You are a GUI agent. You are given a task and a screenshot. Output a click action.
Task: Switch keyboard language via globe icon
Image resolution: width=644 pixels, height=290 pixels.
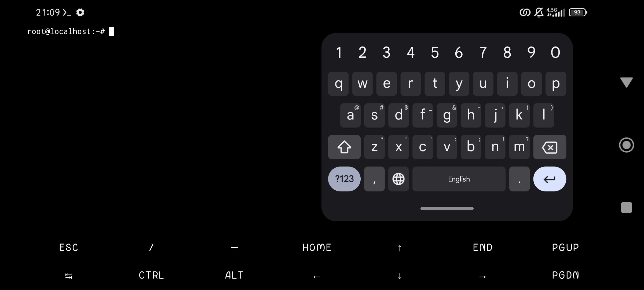pyautogui.click(x=398, y=179)
